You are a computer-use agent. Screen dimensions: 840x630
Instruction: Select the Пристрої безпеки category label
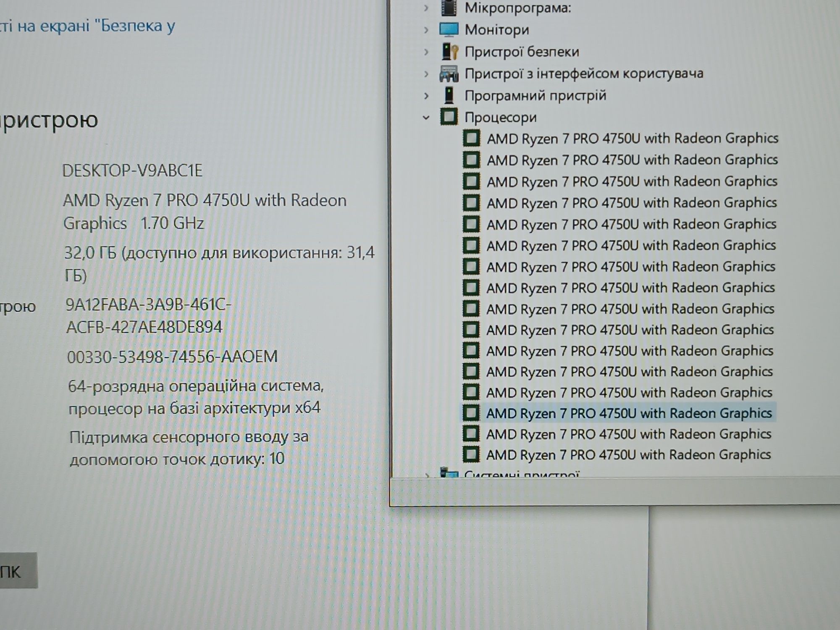pos(522,52)
